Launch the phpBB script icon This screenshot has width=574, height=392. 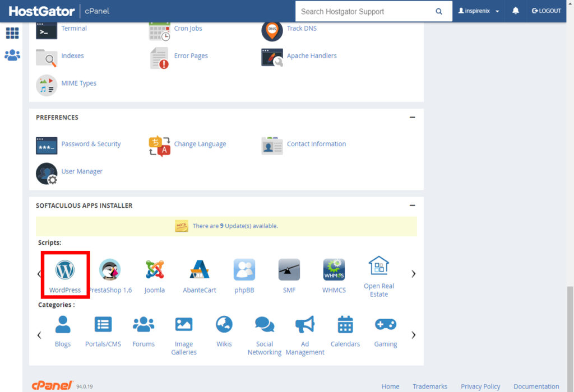point(244,270)
